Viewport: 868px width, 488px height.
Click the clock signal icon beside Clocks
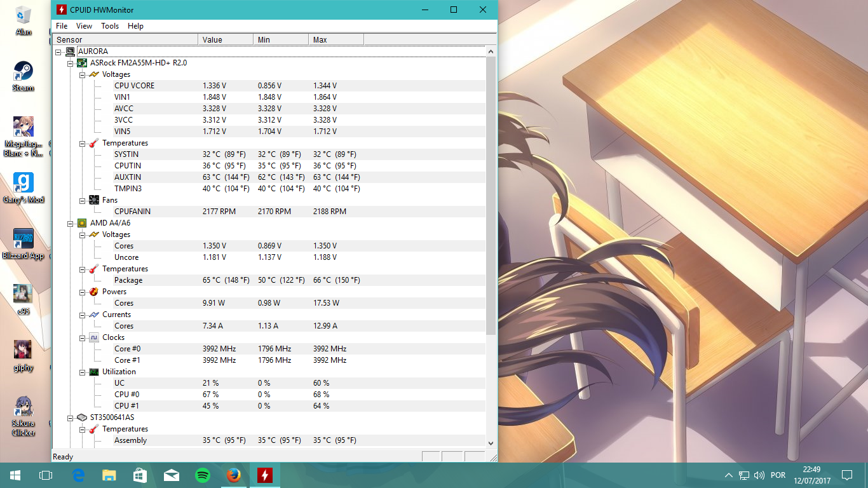(94, 337)
